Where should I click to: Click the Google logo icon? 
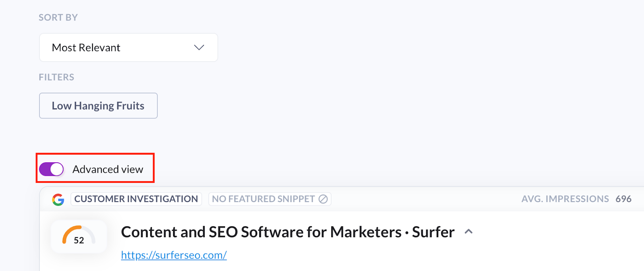tap(58, 199)
